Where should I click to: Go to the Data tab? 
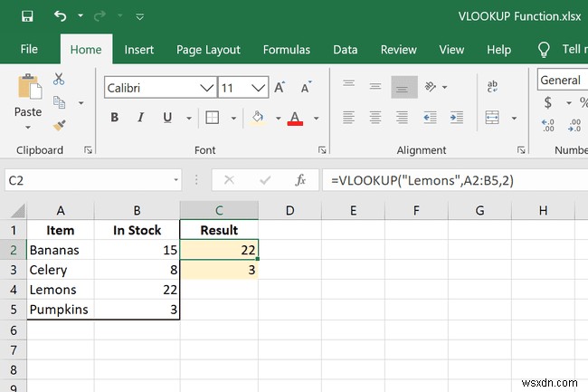pyautogui.click(x=345, y=50)
